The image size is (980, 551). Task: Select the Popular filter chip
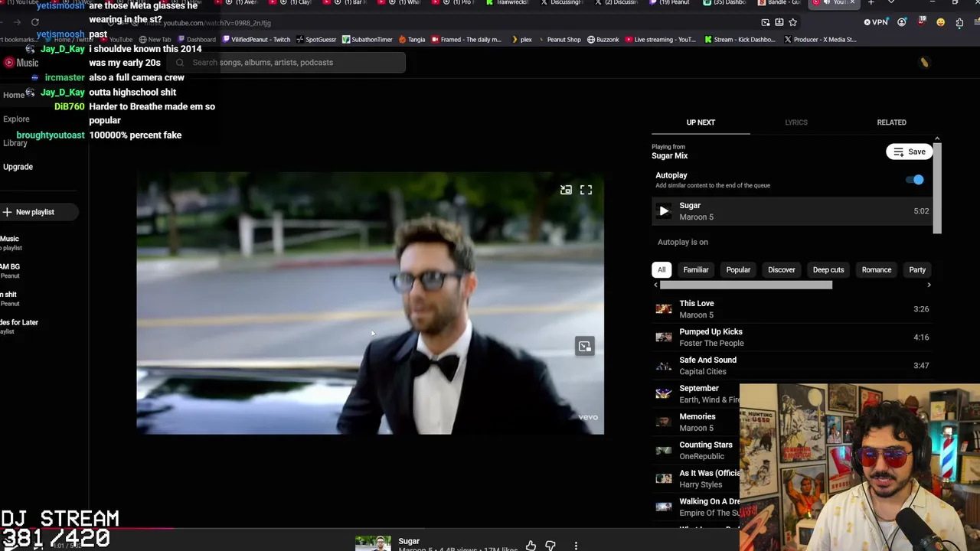click(x=738, y=269)
